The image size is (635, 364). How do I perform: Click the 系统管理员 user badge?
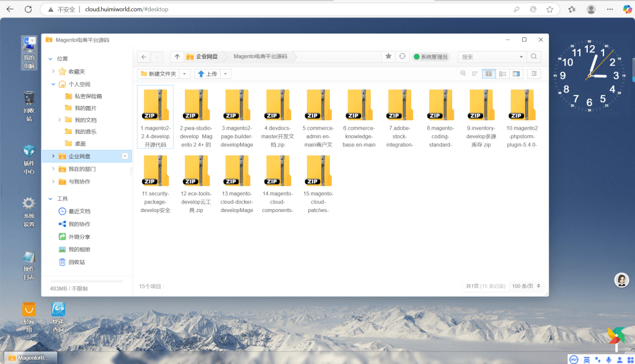point(430,56)
